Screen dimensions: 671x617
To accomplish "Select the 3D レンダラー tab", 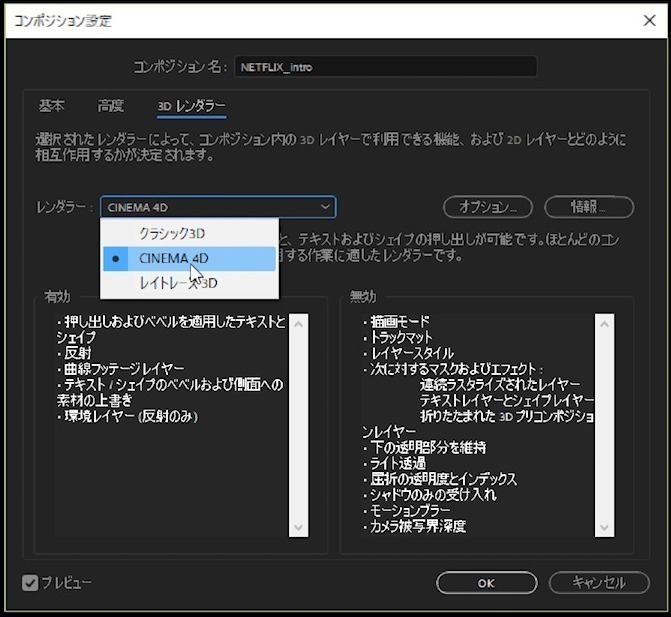I will [191, 106].
